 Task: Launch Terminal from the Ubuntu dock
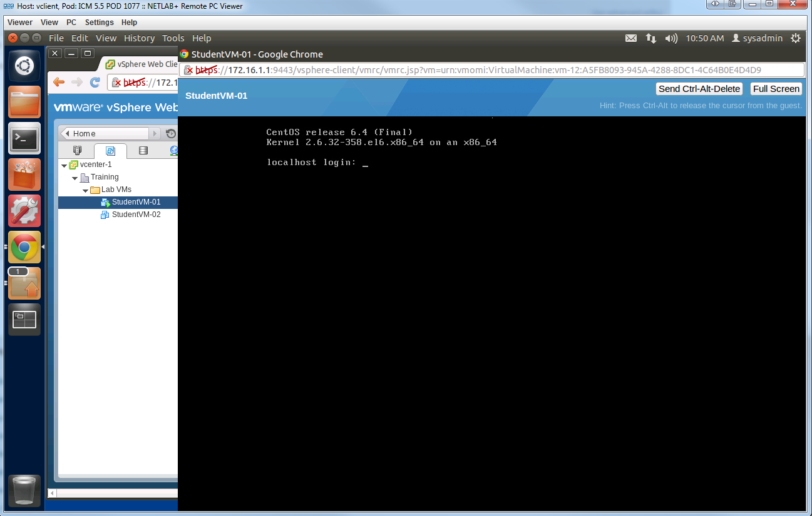point(24,138)
